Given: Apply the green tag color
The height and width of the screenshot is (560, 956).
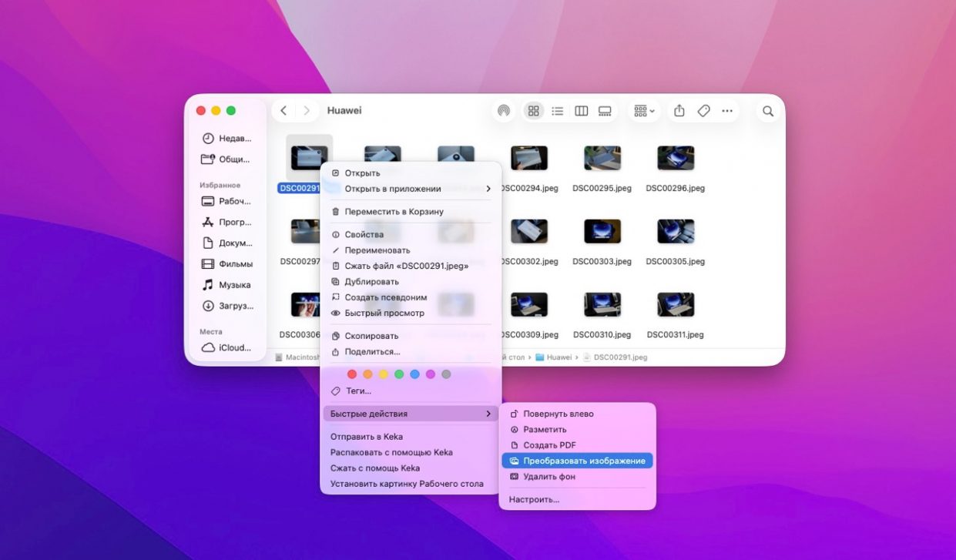Looking at the screenshot, I should coord(399,374).
